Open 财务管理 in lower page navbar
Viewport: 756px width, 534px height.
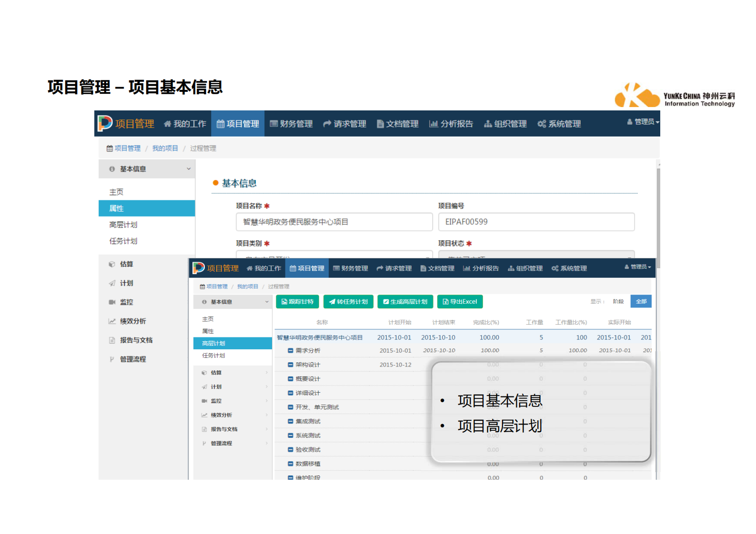pos(350,268)
